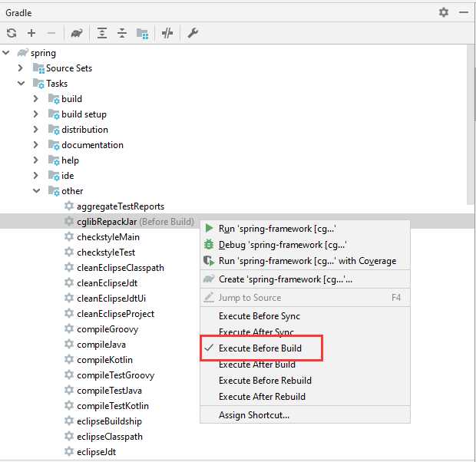
Task: Click the Collapse All toolbar icon
Action: click(122, 33)
